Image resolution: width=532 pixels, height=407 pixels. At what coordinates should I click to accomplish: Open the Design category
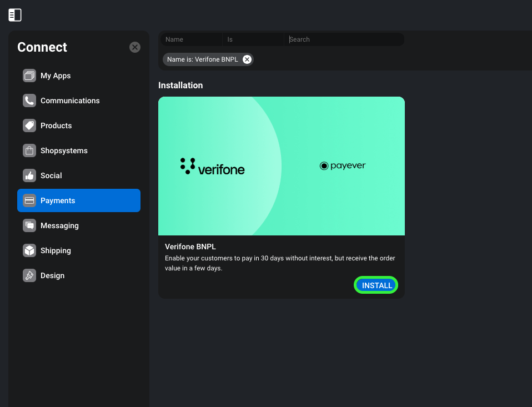point(79,275)
